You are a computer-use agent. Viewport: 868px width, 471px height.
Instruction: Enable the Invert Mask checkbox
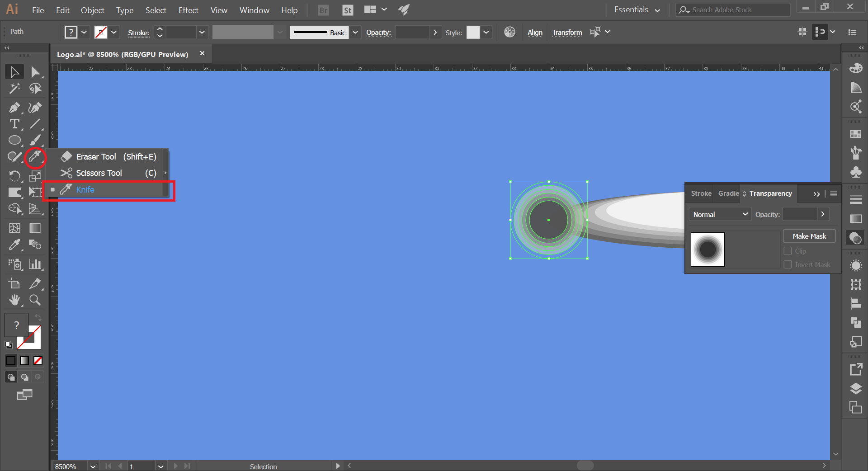(x=788, y=265)
